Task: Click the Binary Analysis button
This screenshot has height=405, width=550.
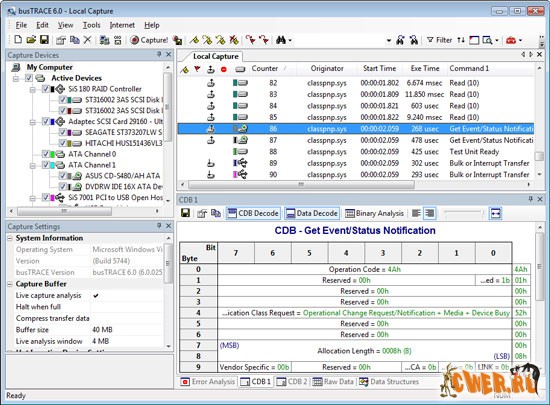Action: (374, 213)
